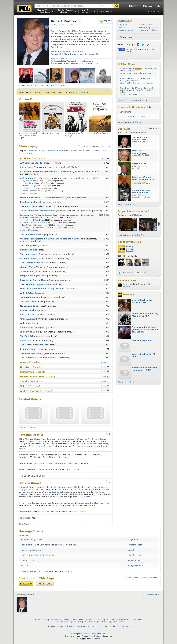The height and width of the screenshot is (644, 177).
Task: Expand the Miscellaneous Crew section
Action: click(105, 376)
